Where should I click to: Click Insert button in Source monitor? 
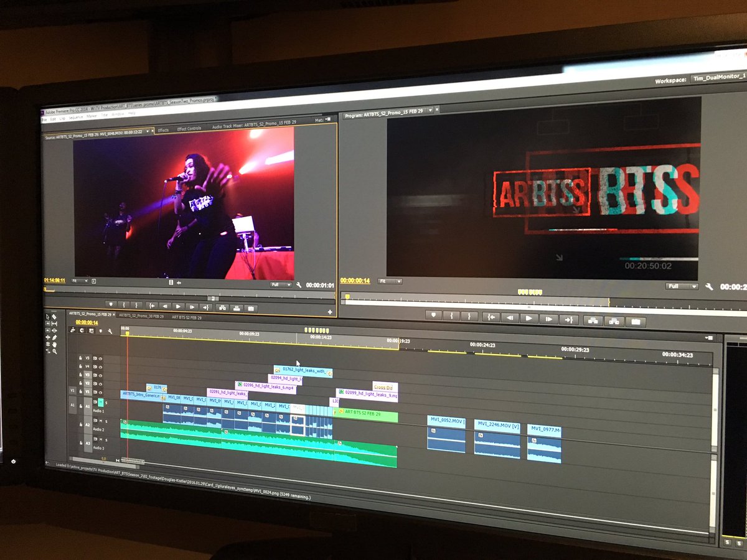point(222,307)
